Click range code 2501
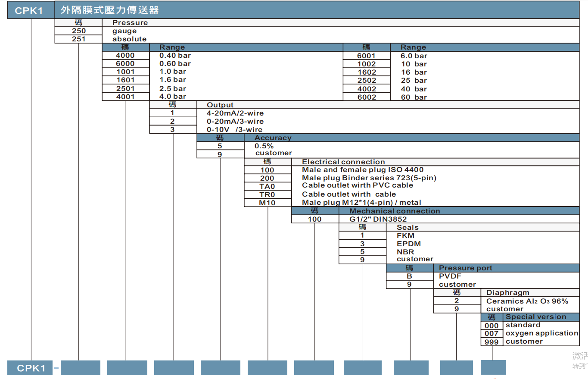The height and width of the screenshot is (379, 588). tap(125, 88)
